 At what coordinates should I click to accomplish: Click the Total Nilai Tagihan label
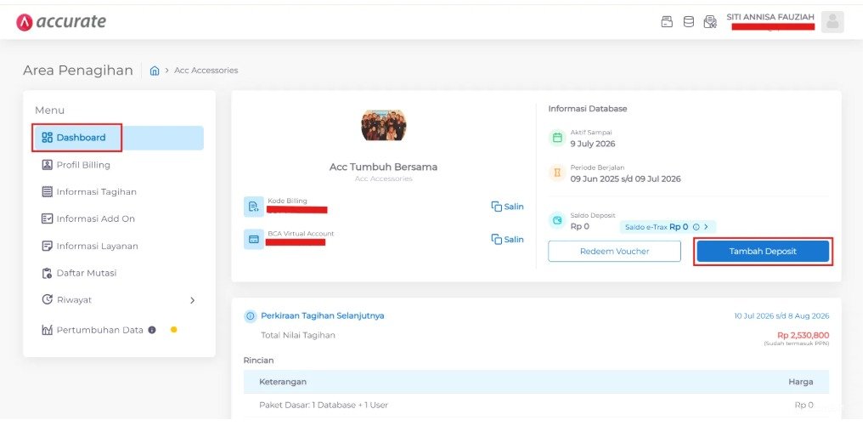tap(298, 335)
